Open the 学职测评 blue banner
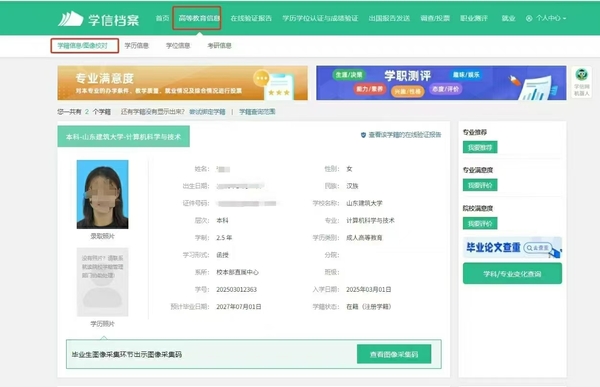 click(x=441, y=83)
